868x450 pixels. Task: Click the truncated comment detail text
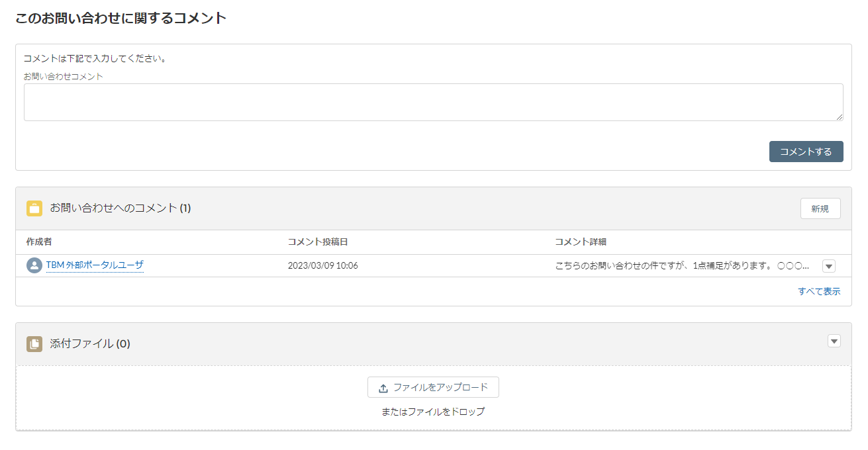[x=682, y=266]
